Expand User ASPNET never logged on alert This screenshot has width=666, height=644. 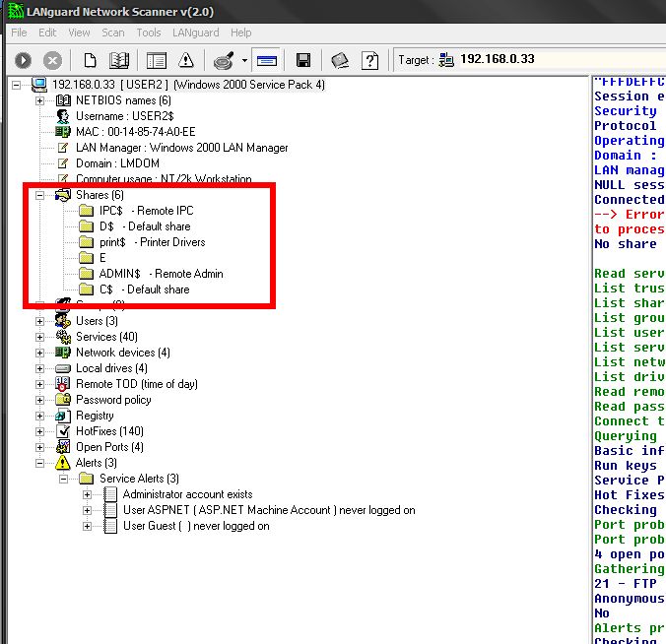tap(87, 510)
